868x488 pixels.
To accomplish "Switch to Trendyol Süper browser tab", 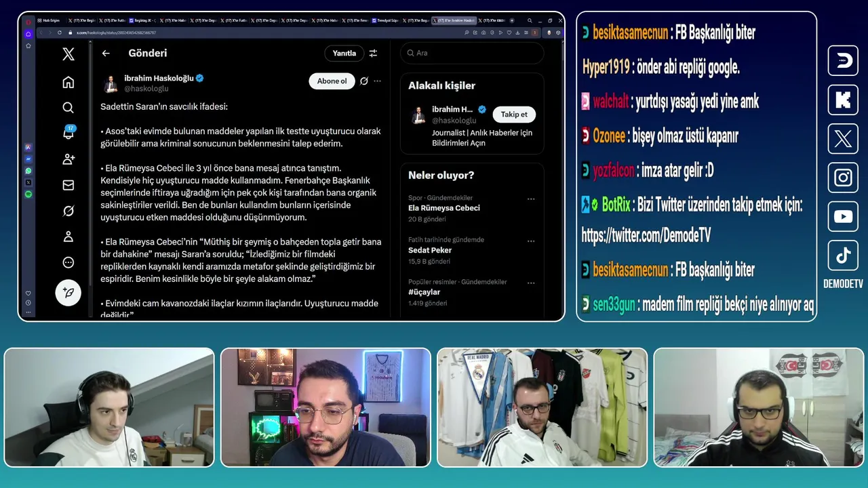I will [386, 21].
